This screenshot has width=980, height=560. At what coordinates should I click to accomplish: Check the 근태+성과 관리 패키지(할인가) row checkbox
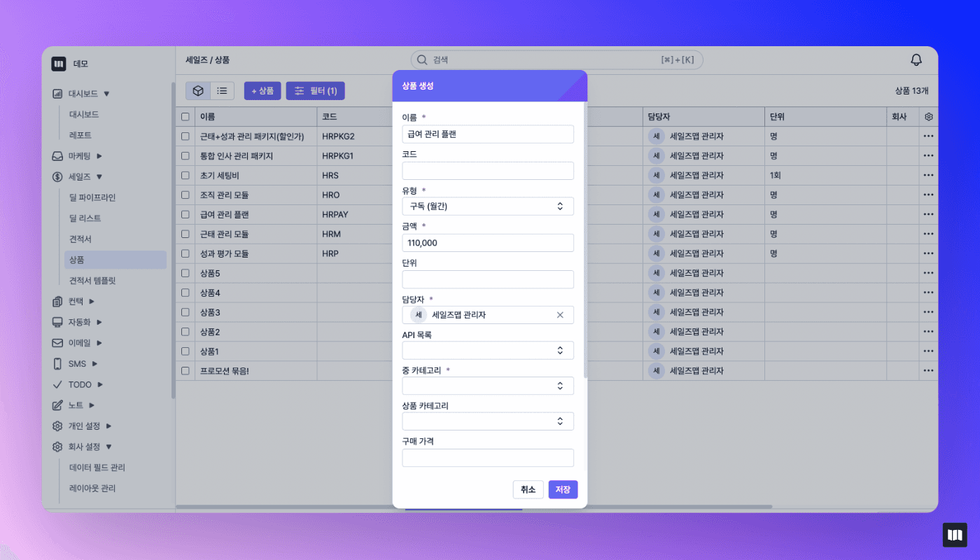(185, 136)
